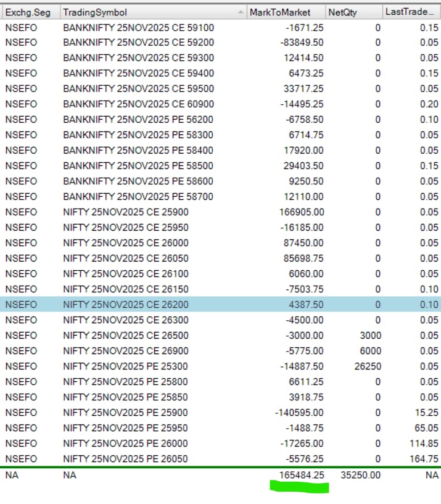
Task: Select row BANKNIFTY 25NOV2025 CE 59200
Action: [x=221, y=43]
